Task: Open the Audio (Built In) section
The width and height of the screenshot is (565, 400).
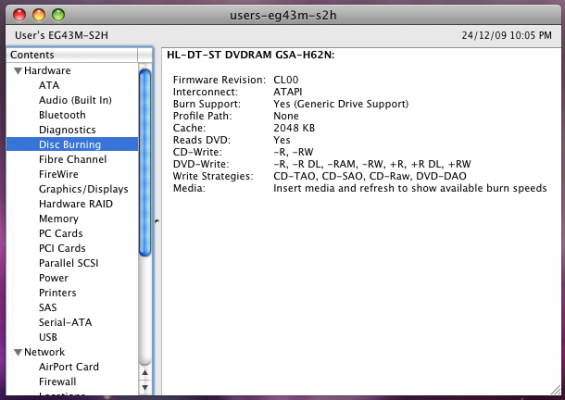Action: pyautogui.click(x=75, y=100)
